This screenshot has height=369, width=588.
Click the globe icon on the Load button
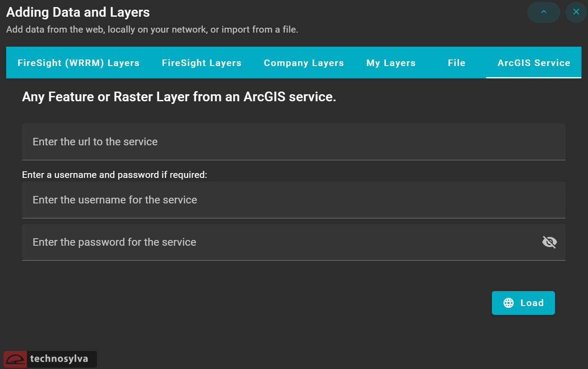[x=509, y=303]
